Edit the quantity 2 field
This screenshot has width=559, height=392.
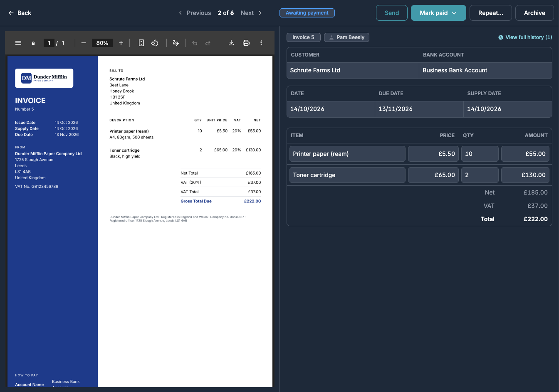tap(480, 175)
